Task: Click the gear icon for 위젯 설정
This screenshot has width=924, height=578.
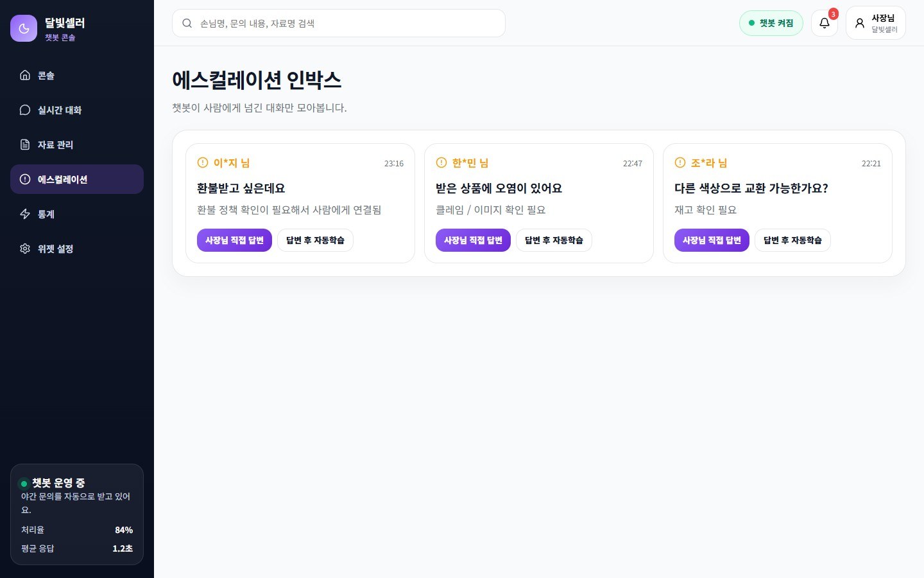Action: (x=25, y=249)
